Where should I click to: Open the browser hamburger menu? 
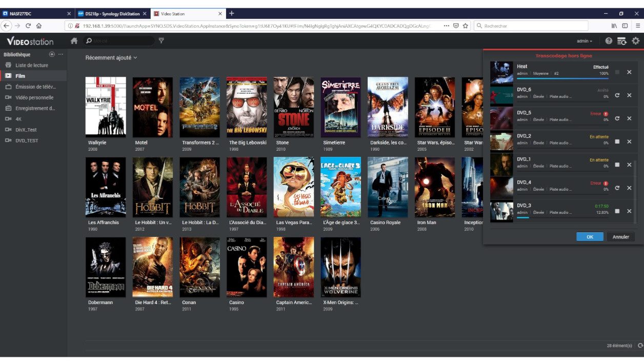click(x=637, y=26)
